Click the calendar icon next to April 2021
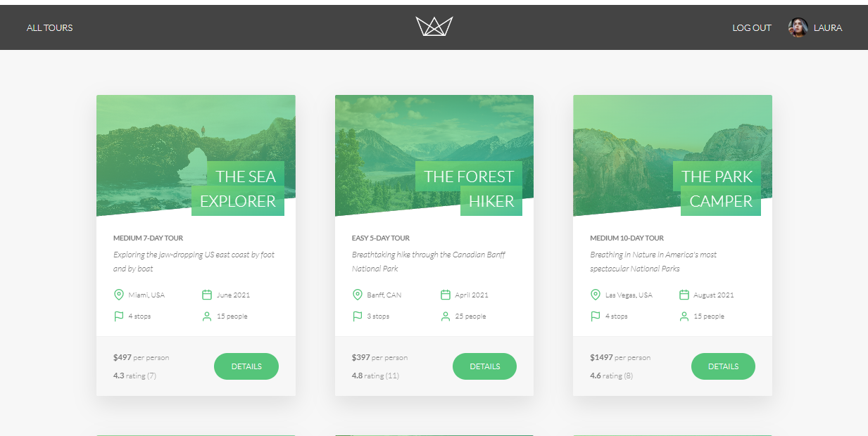868x436 pixels. tap(446, 295)
